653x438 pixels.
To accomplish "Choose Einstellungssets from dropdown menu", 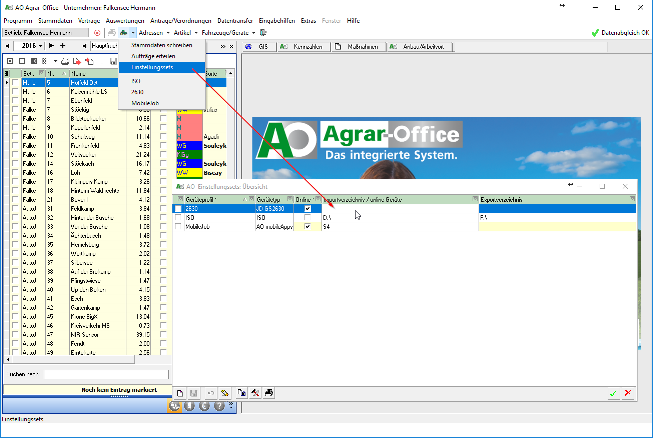I will (x=162, y=67).
